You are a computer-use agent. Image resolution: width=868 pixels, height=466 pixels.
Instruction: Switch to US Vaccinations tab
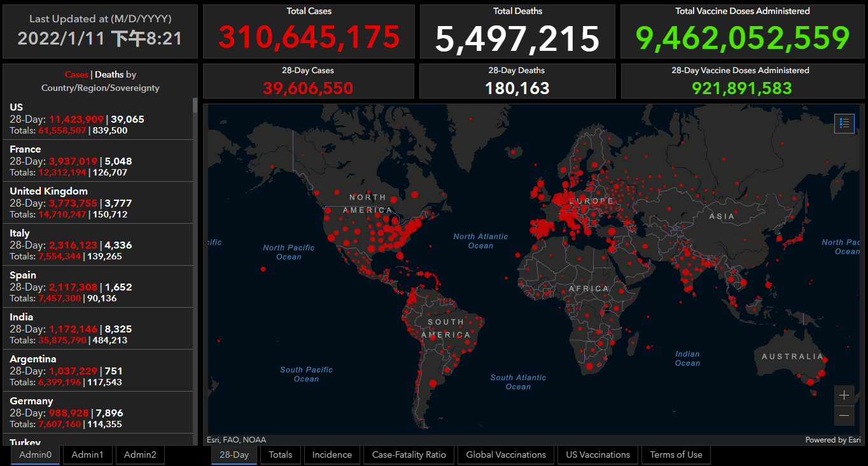[598, 455]
